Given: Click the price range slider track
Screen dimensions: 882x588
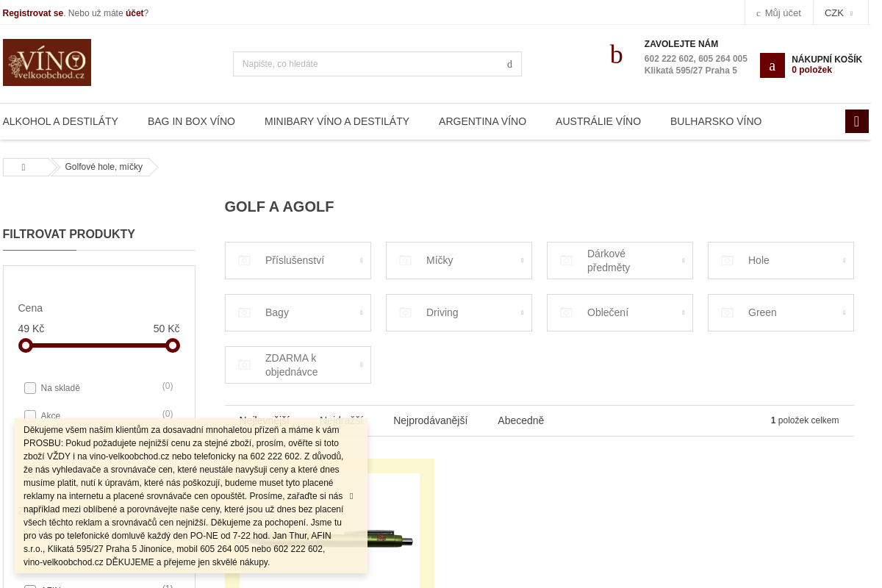Looking at the screenshot, I should point(99,345).
